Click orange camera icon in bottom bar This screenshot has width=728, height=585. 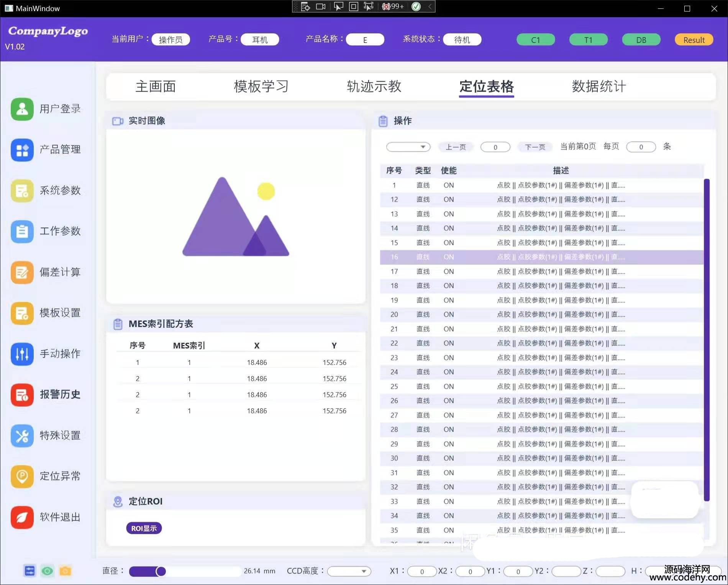coord(66,571)
